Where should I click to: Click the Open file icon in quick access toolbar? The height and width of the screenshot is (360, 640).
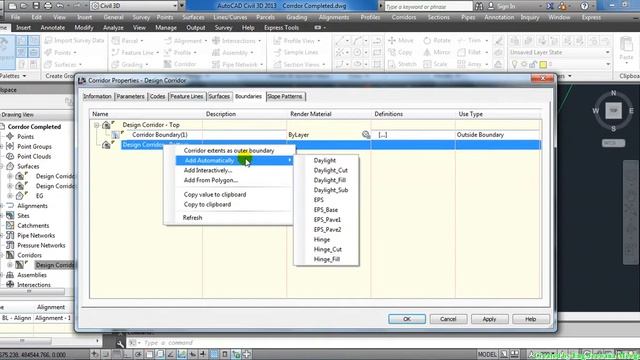coord(24,6)
